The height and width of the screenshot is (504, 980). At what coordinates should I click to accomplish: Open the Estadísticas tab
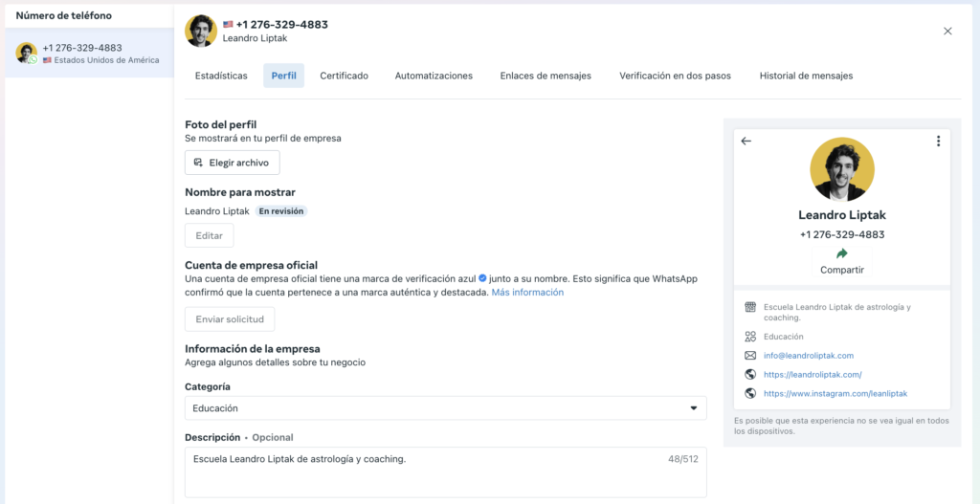coord(221,76)
